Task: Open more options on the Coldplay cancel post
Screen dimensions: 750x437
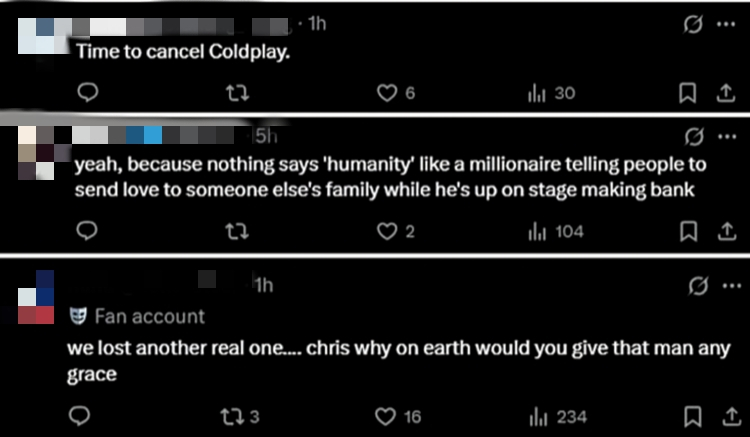Action: pos(725,23)
